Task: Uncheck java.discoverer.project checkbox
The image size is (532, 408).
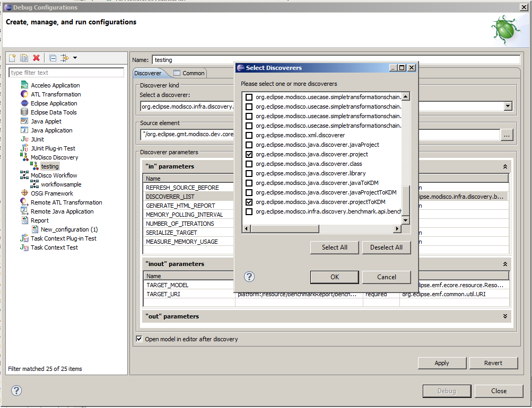Action: (249, 154)
